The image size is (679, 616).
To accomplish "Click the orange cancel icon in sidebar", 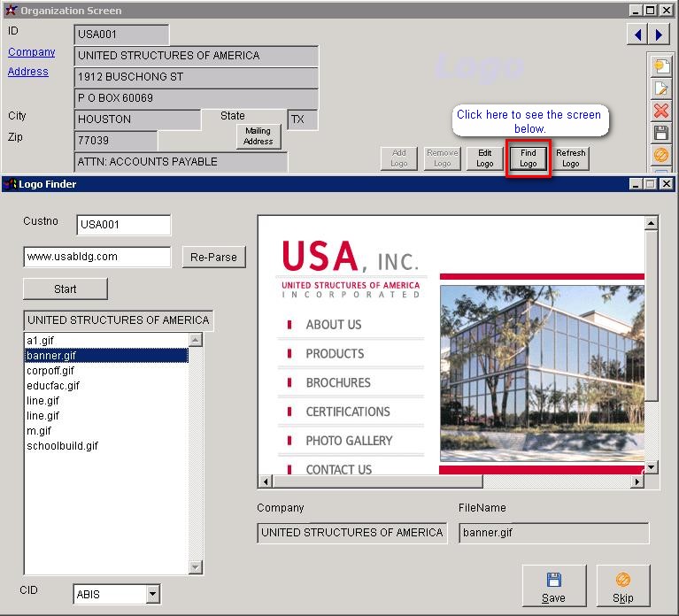I will 660,155.
